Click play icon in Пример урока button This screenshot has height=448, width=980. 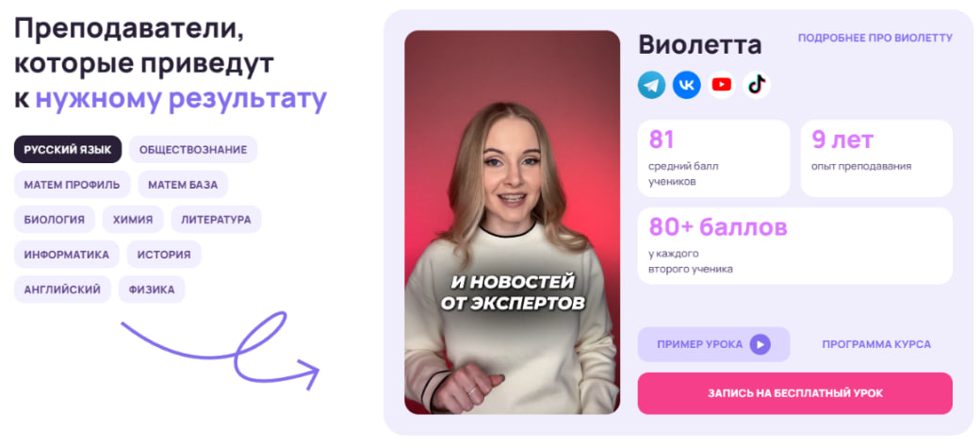click(760, 344)
